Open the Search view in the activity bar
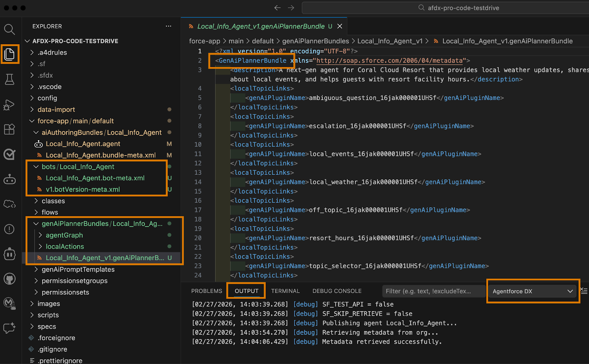The width and height of the screenshot is (589, 364). pos(10,29)
